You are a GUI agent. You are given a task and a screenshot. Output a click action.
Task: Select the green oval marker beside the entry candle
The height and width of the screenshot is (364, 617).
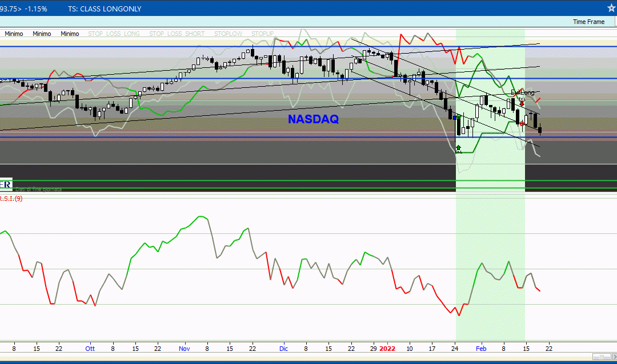point(459,117)
